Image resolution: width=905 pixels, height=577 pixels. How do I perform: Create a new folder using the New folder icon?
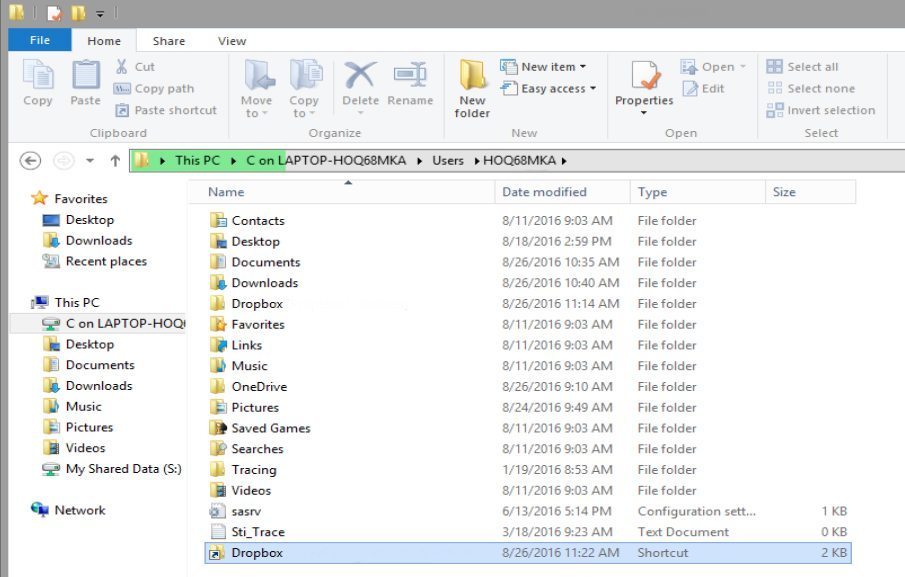coord(471,88)
